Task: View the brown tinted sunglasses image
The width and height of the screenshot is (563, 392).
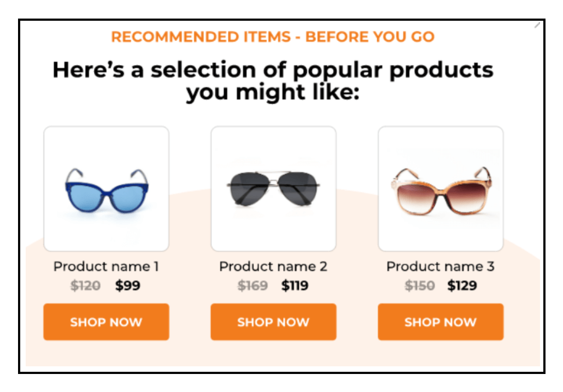Action: click(441, 189)
